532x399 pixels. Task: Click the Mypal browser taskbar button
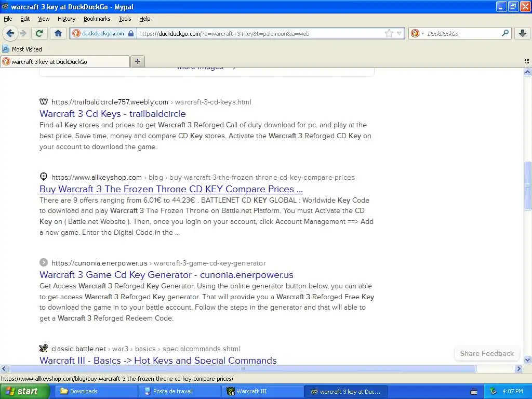[x=345, y=391]
